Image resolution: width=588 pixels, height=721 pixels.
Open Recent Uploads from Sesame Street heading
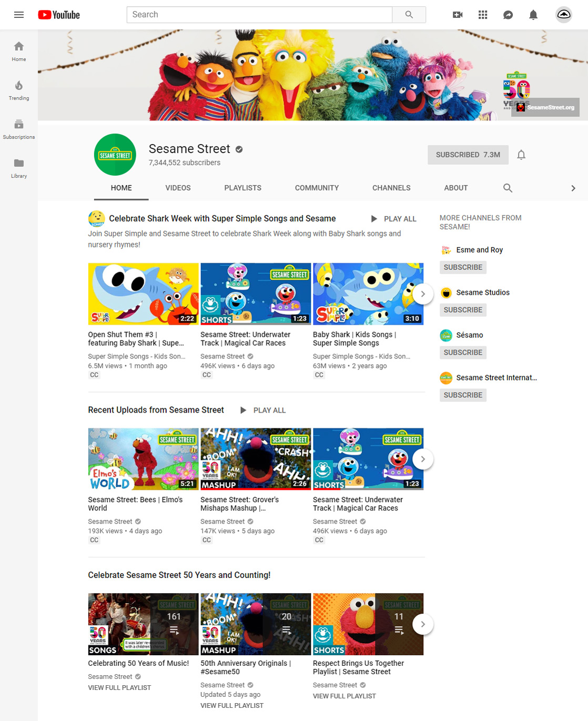(156, 410)
